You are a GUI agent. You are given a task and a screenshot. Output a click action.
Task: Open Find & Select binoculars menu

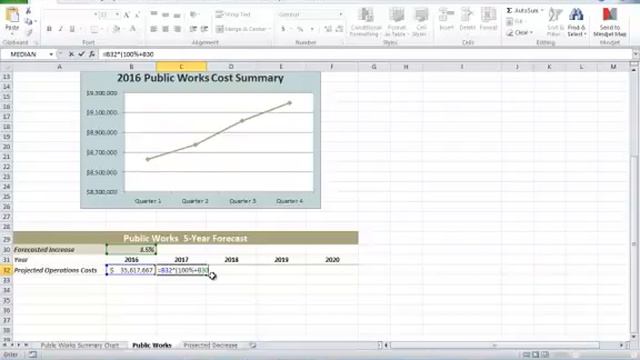pos(576,22)
